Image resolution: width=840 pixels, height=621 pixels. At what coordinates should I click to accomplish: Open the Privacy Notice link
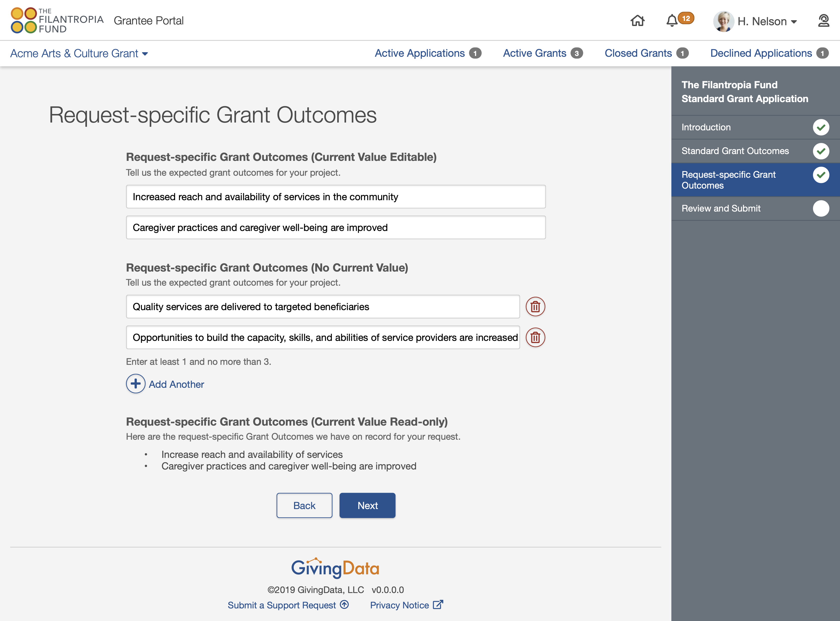point(400,605)
